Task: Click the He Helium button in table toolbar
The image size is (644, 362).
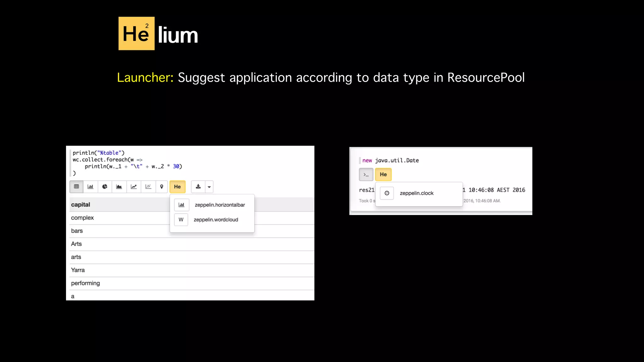Action: click(x=177, y=187)
